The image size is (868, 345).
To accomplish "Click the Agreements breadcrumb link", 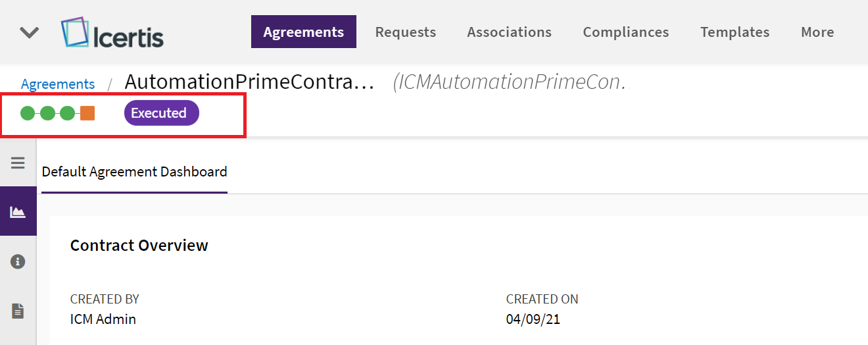I will (x=58, y=84).
